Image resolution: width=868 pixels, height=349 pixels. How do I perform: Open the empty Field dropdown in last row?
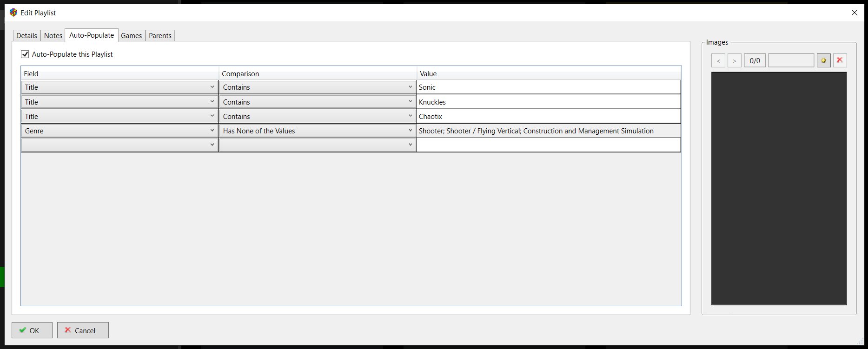coord(119,145)
